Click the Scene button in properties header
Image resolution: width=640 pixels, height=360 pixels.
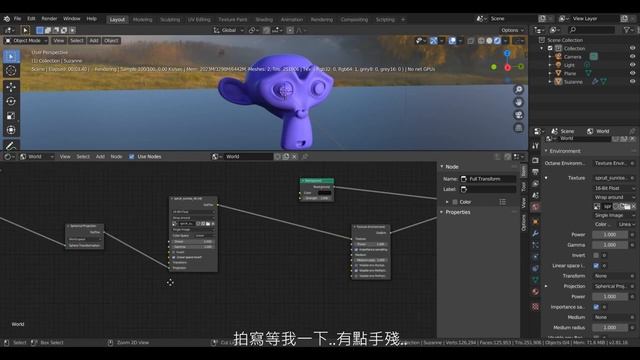click(x=563, y=131)
